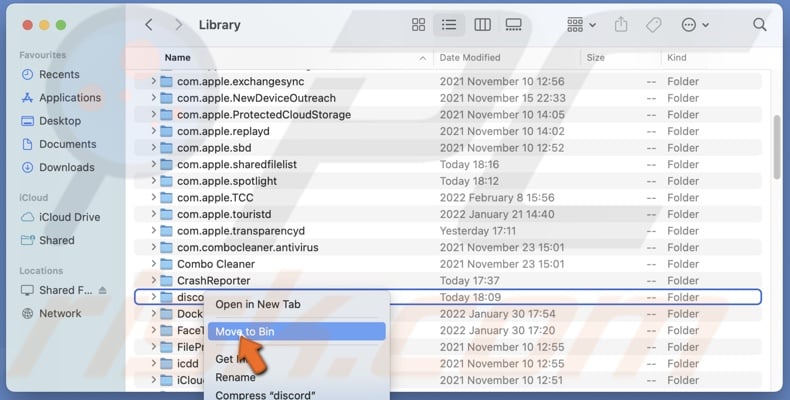Click the Share toolbar icon

tap(621, 25)
